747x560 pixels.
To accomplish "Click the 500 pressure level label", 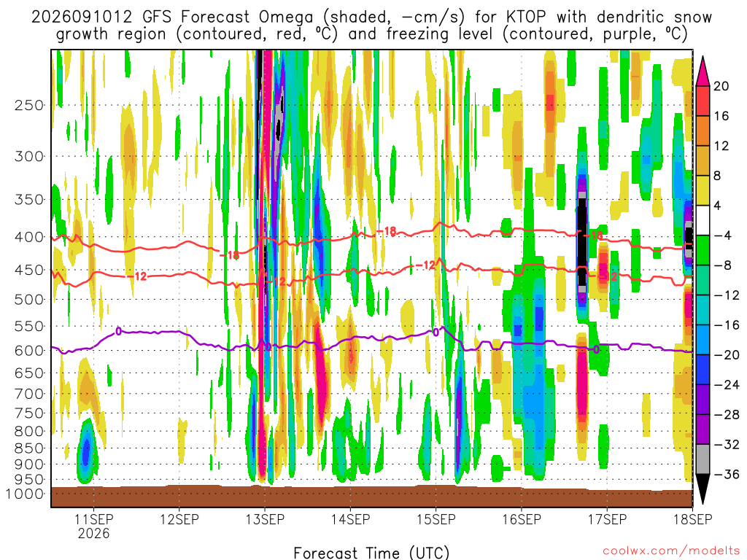I will [x=29, y=300].
